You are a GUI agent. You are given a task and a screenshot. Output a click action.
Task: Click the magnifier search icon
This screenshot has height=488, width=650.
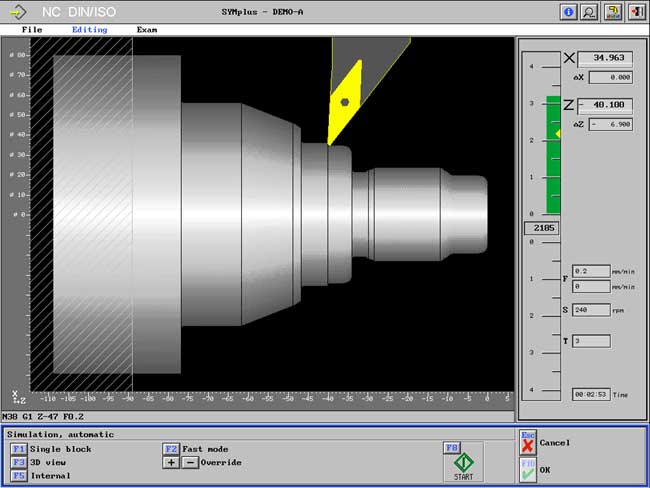(590, 12)
